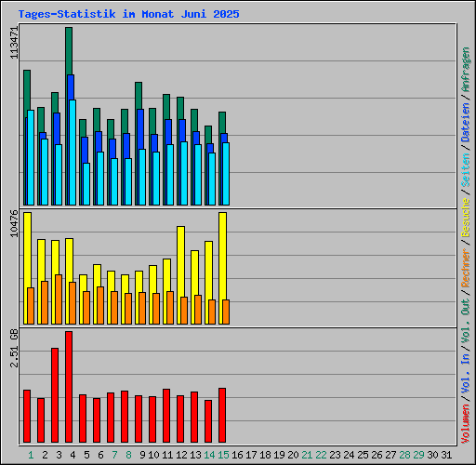Click day 29 on the x-axis
Screen dimensions: 476x465
(x=418, y=455)
